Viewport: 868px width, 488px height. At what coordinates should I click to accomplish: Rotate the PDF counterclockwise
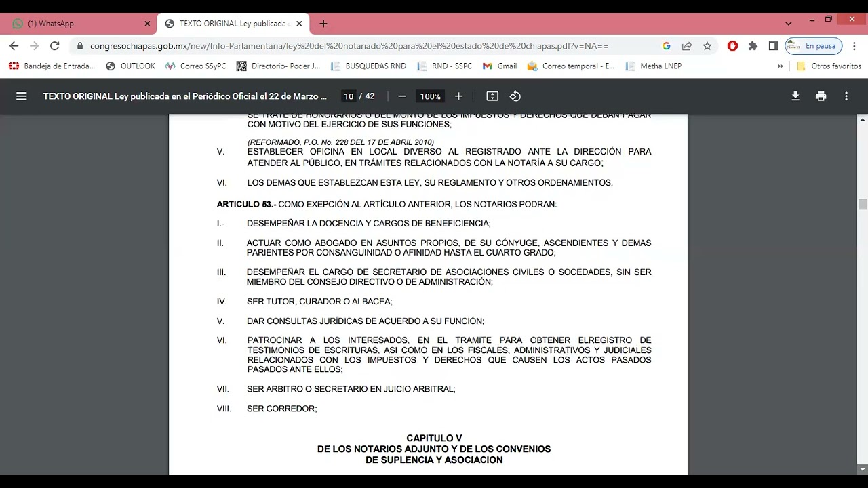[x=515, y=96]
